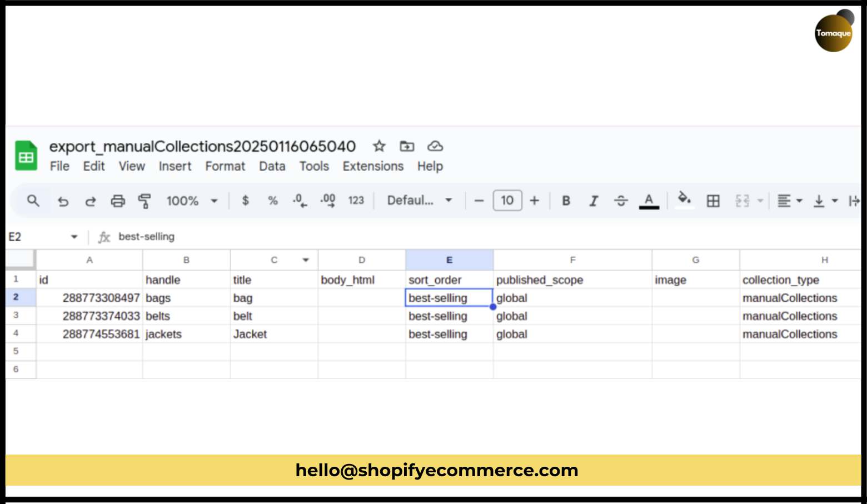Format as currency with dollar icon

point(245,201)
